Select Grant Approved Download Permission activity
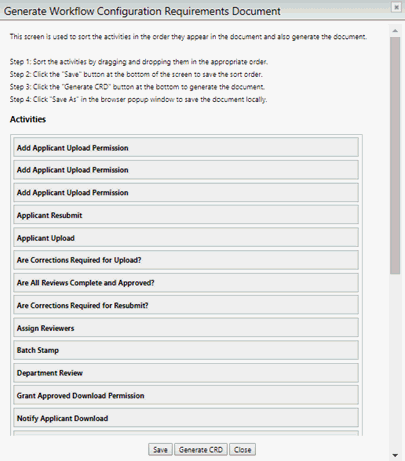 [x=186, y=395]
